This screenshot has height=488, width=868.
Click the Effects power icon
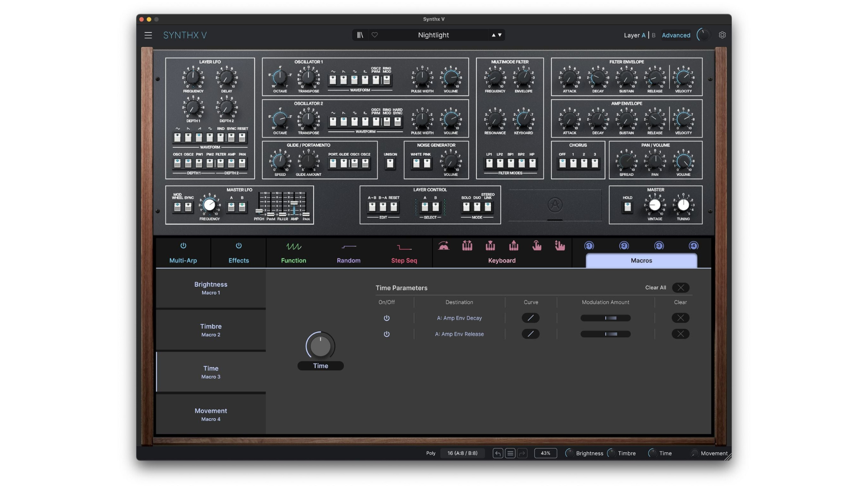click(239, 246)
